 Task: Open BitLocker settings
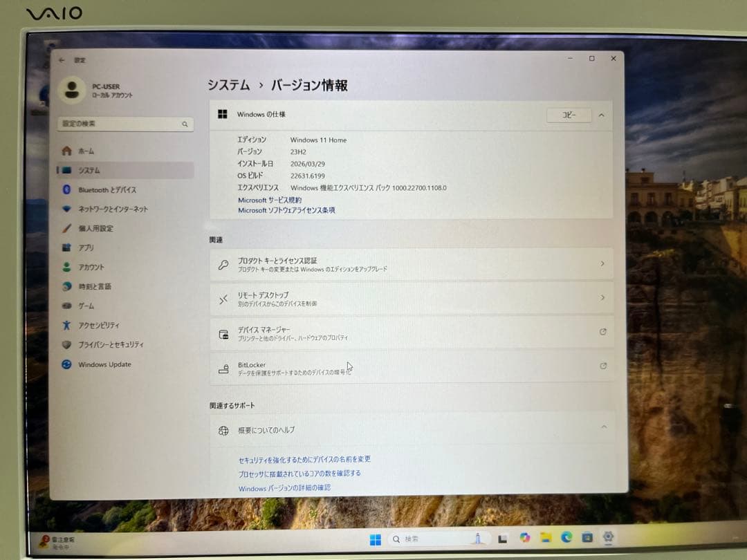click(x=411, y=368)
